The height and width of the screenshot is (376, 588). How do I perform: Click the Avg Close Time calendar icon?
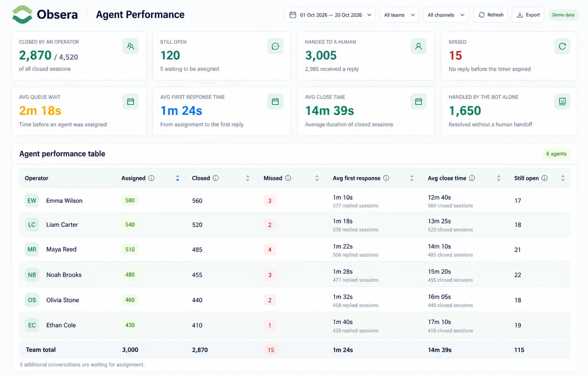point(418,102)
